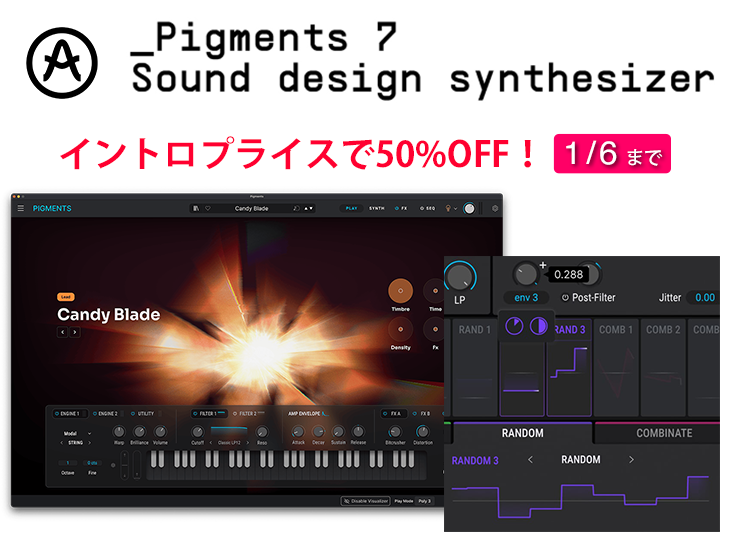732x540 pixels.
Task: Toggle the Post-Filter power switch
Action: click(565, 298)
